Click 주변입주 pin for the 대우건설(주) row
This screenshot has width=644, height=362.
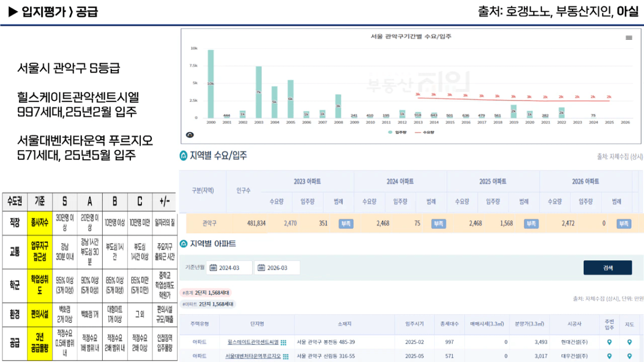click(609, 356)
